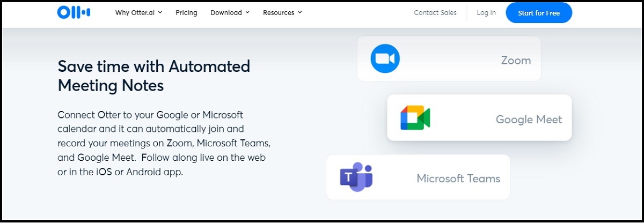Select the Zoom label on its card
Screen dimensions: 644x223
coord(516,61)
